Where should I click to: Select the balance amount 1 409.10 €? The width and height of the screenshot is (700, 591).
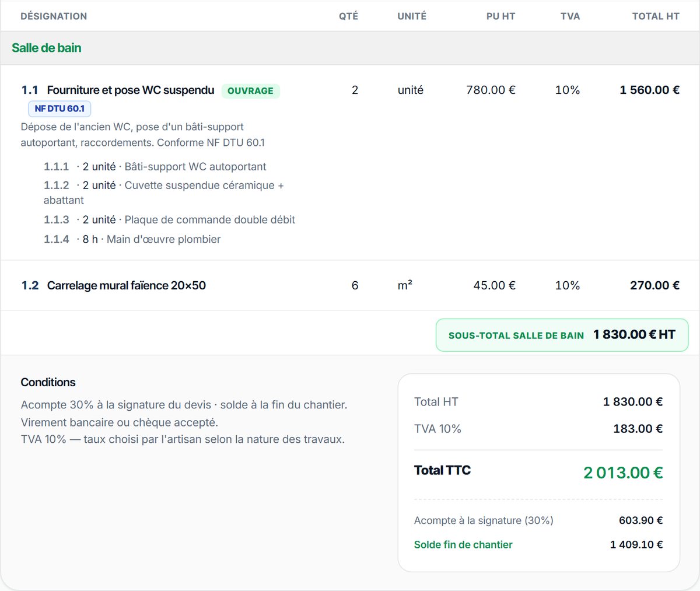(x=636, y=545)
